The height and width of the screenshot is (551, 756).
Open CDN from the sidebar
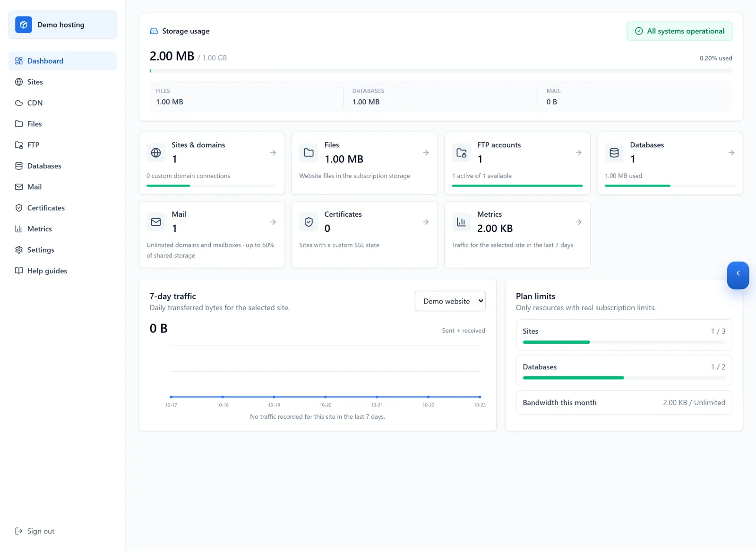pos(63,103)
